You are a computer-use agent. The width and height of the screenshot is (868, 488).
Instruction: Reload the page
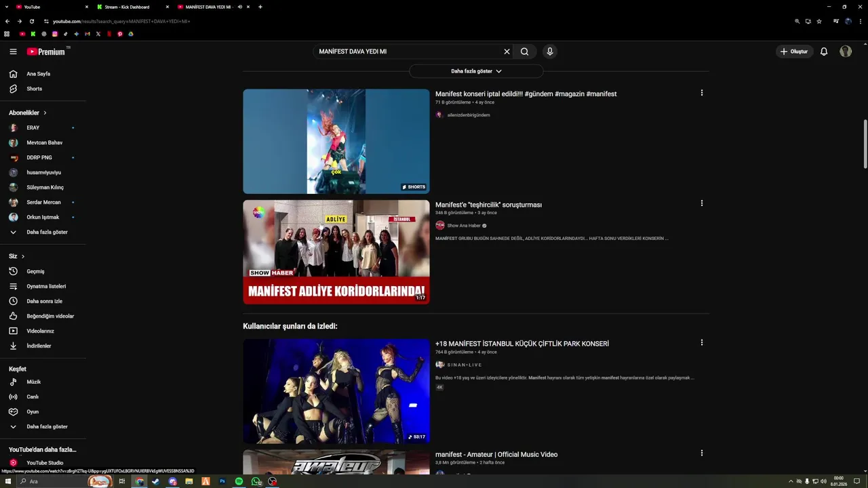click(32, 21)
